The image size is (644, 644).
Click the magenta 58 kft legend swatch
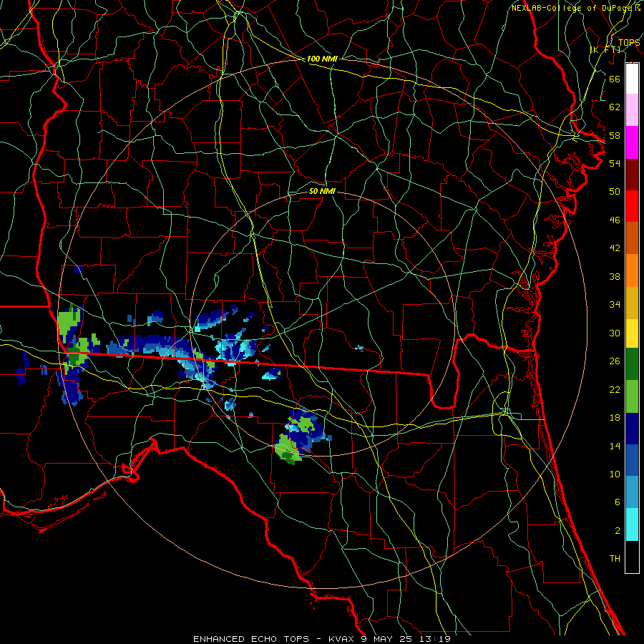(632, 142)
